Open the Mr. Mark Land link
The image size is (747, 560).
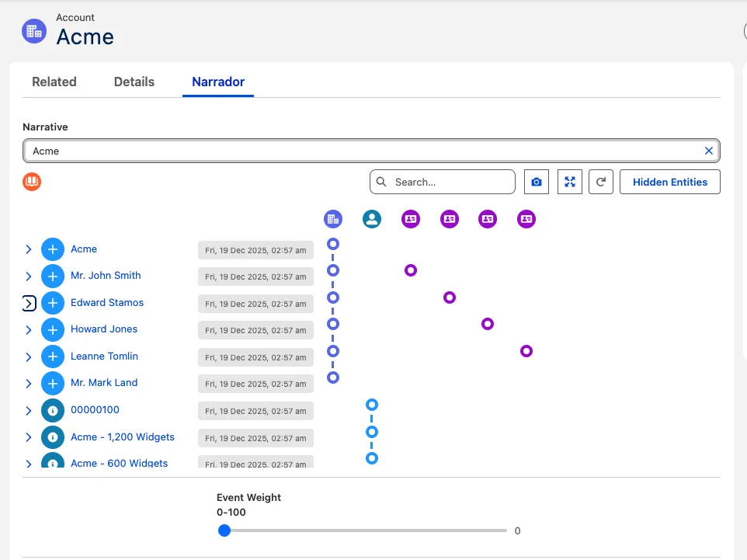(104, 383)
